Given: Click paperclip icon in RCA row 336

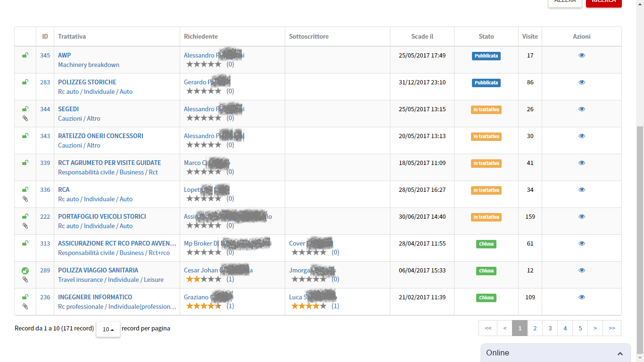Looking at the screenshot, I should coord(25,199).
